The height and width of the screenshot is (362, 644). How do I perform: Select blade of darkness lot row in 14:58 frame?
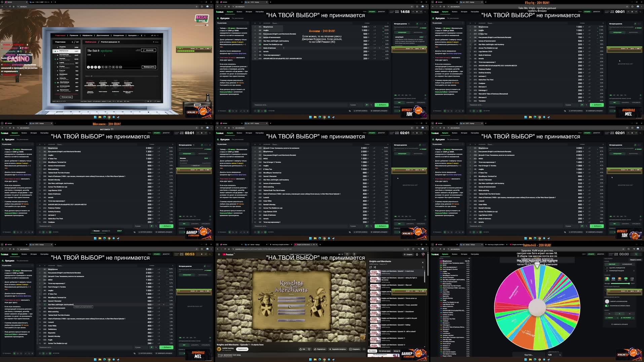point(321,48)
